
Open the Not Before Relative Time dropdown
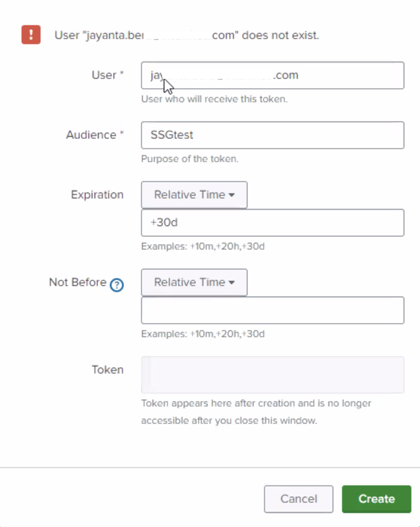pos(194,282)
